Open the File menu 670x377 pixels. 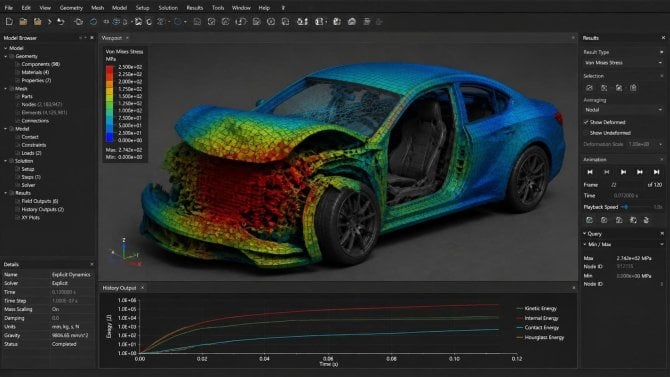pos(9,8)
